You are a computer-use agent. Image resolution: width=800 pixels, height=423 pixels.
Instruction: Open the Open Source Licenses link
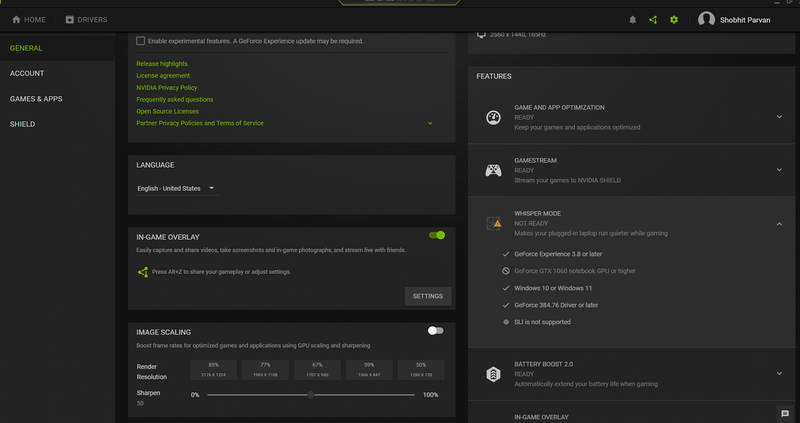pyautogui.click(x=167, y=111)
